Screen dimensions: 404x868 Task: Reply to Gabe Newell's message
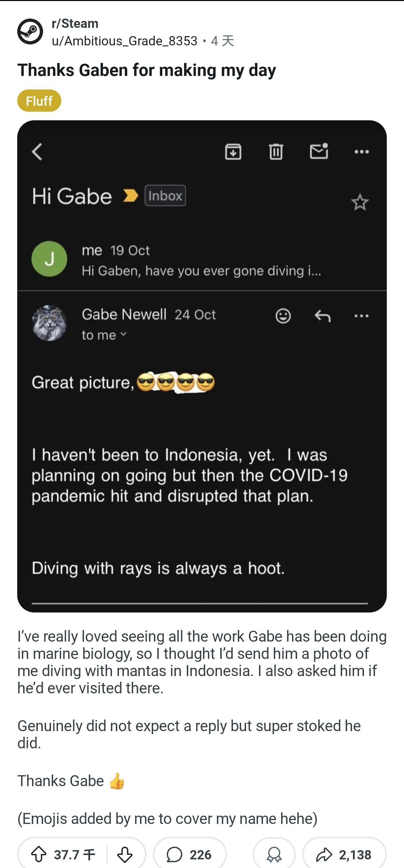[x=323, y=316]
